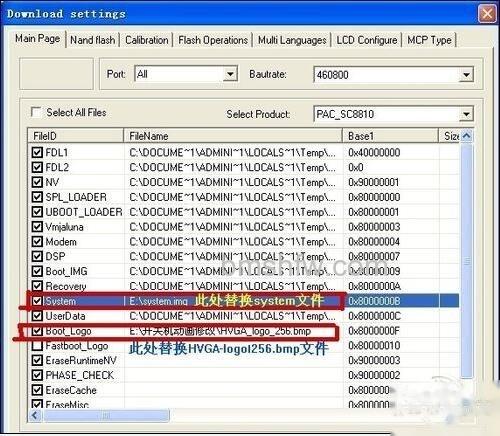Switch to the Nand flash tab
The image size is (500, 436).
92,40
